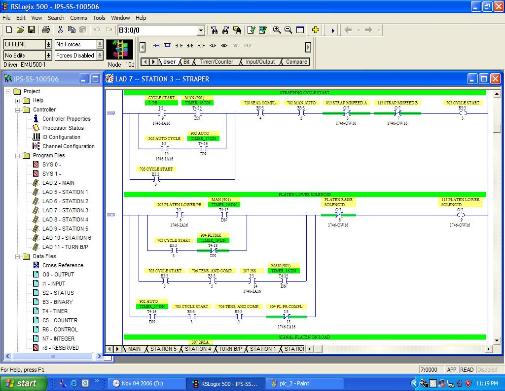The image size is (505, 391).
Task: Insert an output latch coil
Action: [213, 46]
